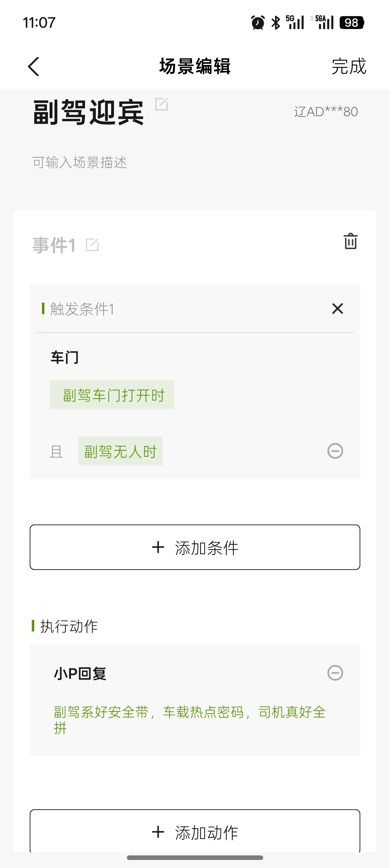Screen dimensions: 390x868
Task: Tap the back arrow icon
Action: (34, 66)
